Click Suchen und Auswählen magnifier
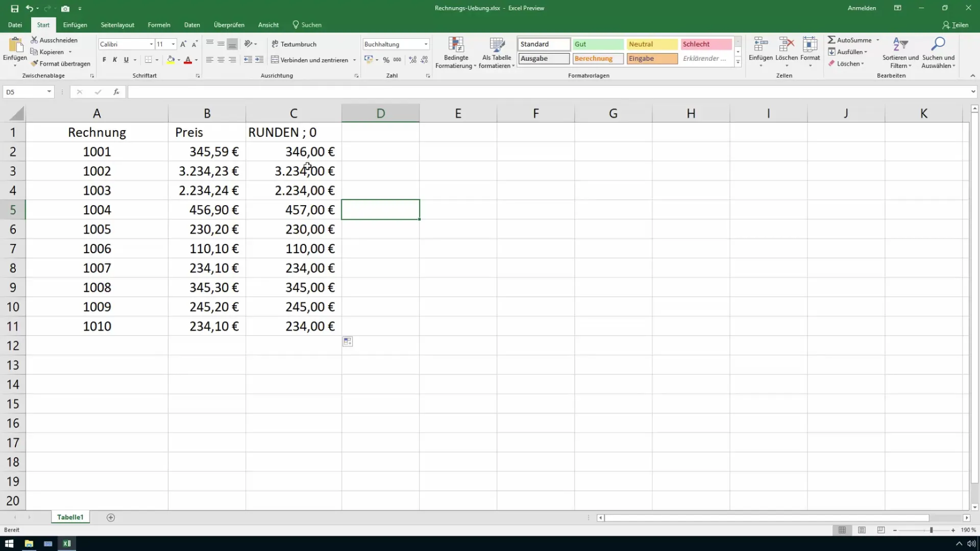 pyautogui.click(x=938, y=53)
